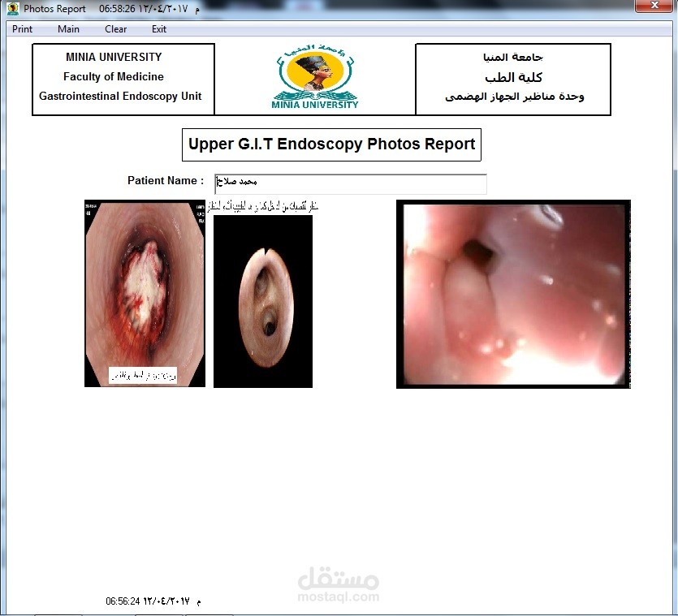Click the Gastrointestinal Endoscopy Unit text

click(120, 96)
